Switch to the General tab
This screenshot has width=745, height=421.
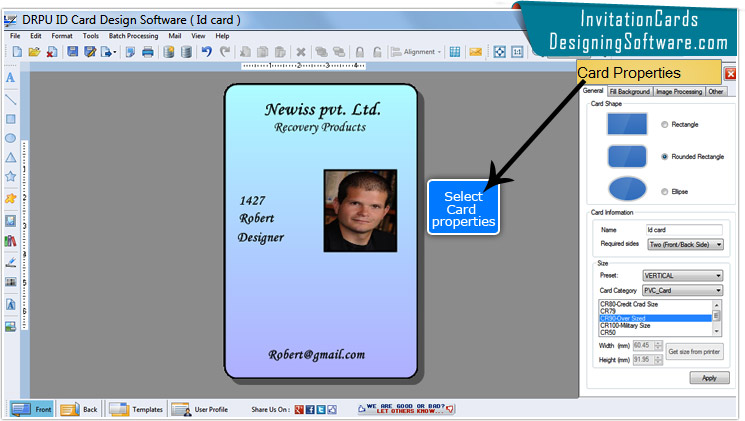(x=593, y=91)
